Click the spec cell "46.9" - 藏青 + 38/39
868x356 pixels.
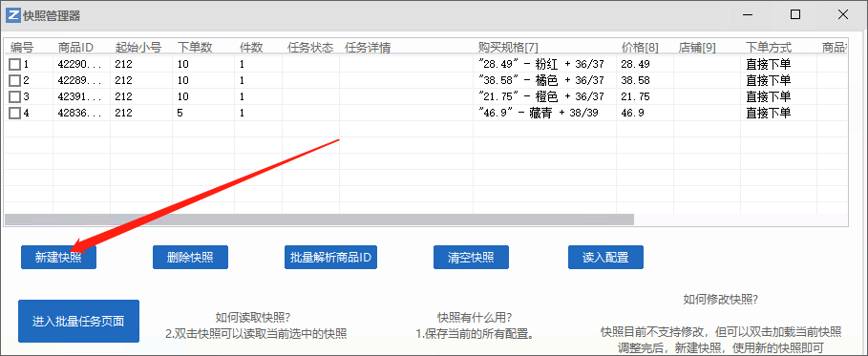(539, 114)
